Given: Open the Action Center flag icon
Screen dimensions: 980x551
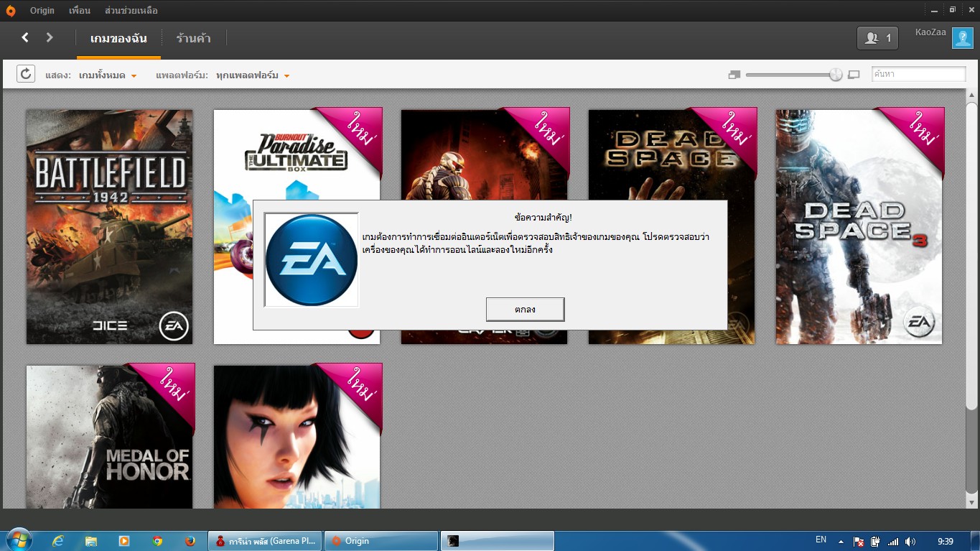Looking at the screenshot, I should click(859, 541).
